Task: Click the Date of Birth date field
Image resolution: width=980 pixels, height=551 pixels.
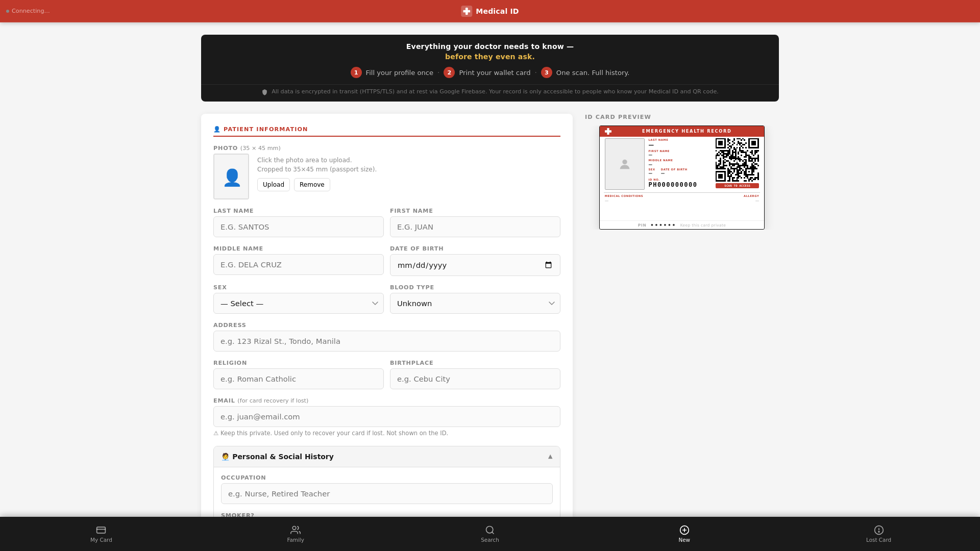Action: (x=475, y=265)
